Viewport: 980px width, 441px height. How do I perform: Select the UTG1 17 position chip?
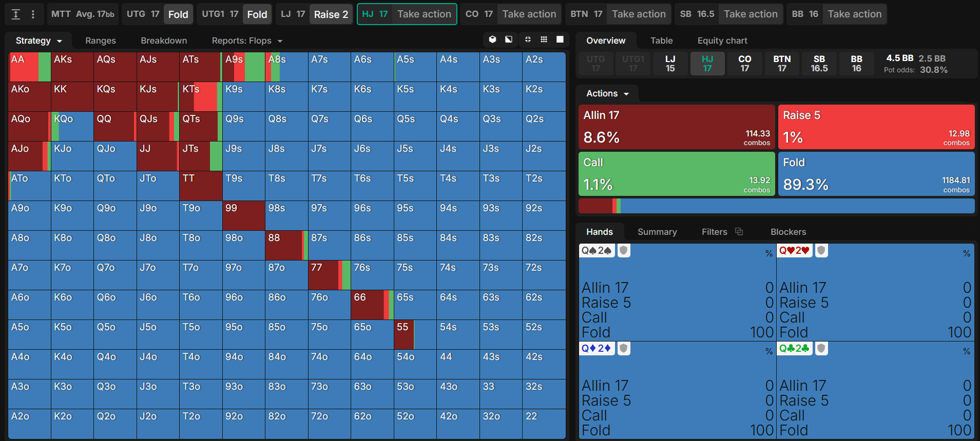click(x=633, y=64)
